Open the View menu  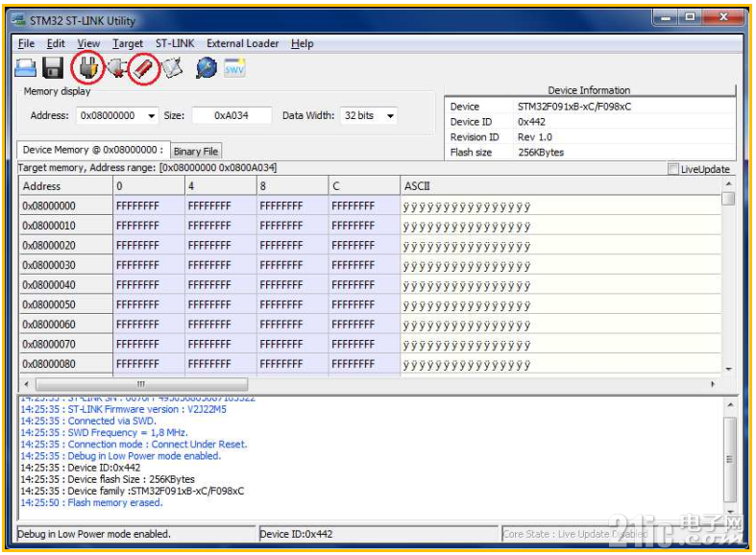click(88, 43)
